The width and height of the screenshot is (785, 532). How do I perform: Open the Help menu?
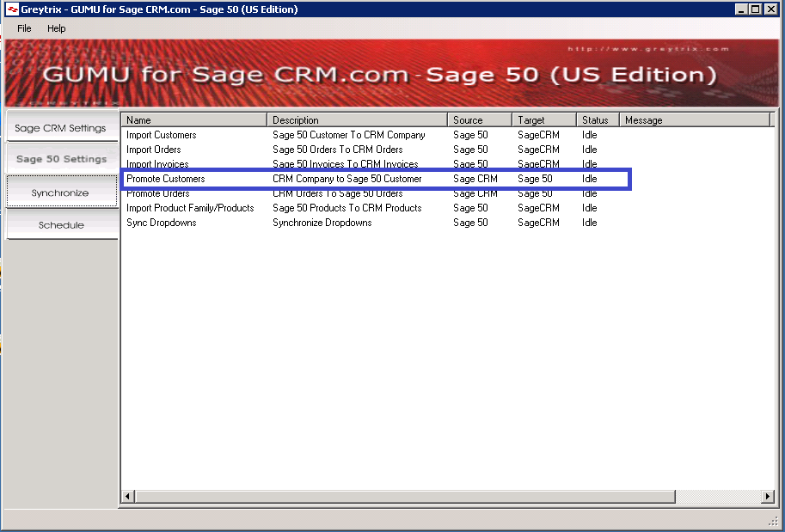pos(56,28)
